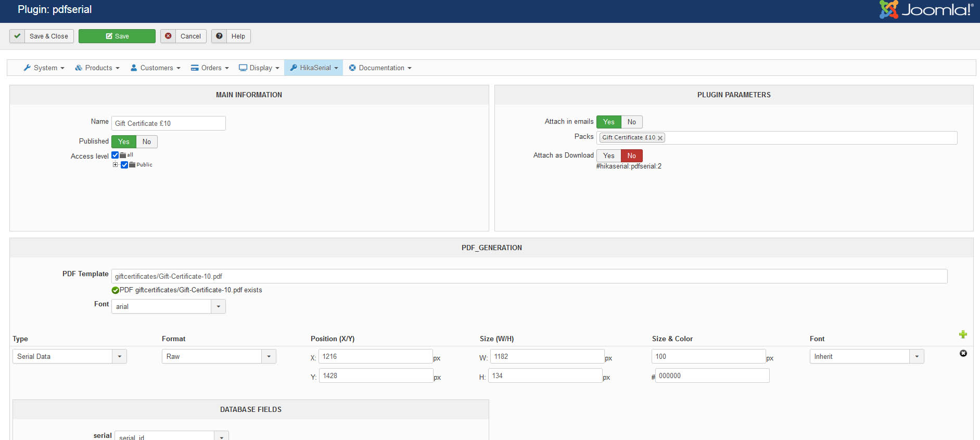The height and width of the screenshot is (440, 980).
Task: Click the 'Size (W/H)' column header
Action: pyautogui.click(x=497, y=339)
